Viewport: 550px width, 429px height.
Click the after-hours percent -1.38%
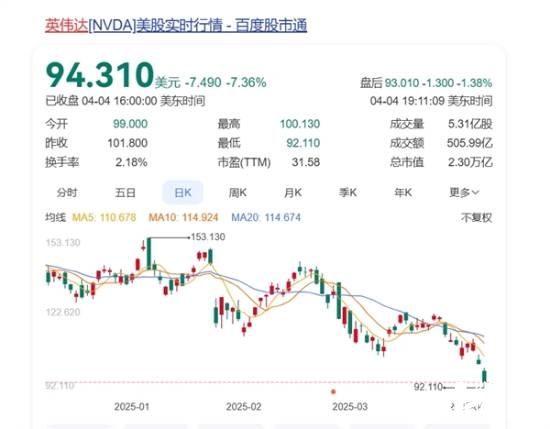point(474,83)
